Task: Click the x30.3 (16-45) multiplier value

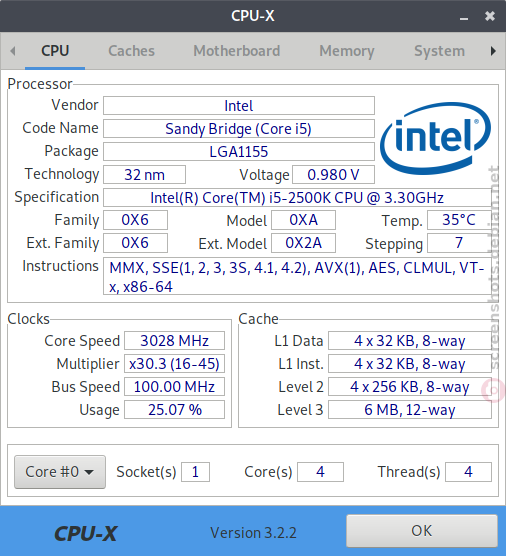Action: (x=174, y=364)
